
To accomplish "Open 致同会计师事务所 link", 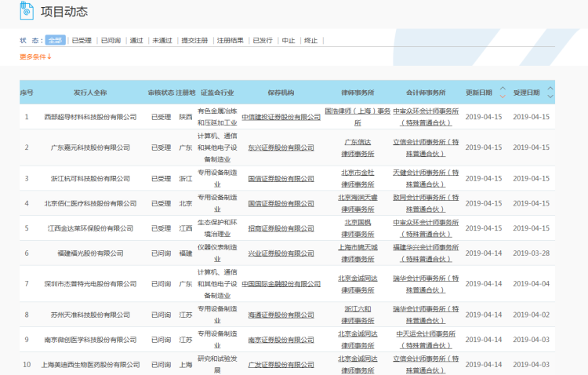I will click(426, 203).
